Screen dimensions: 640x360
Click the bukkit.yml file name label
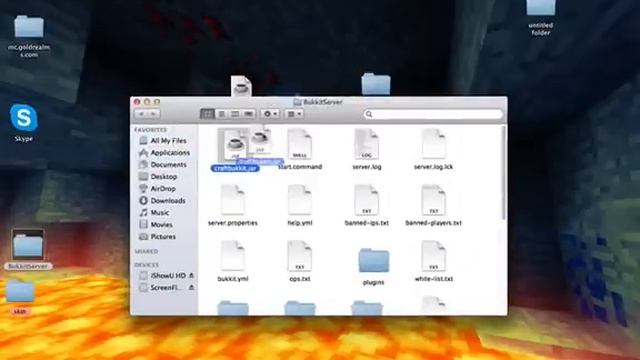click(233, 279)
